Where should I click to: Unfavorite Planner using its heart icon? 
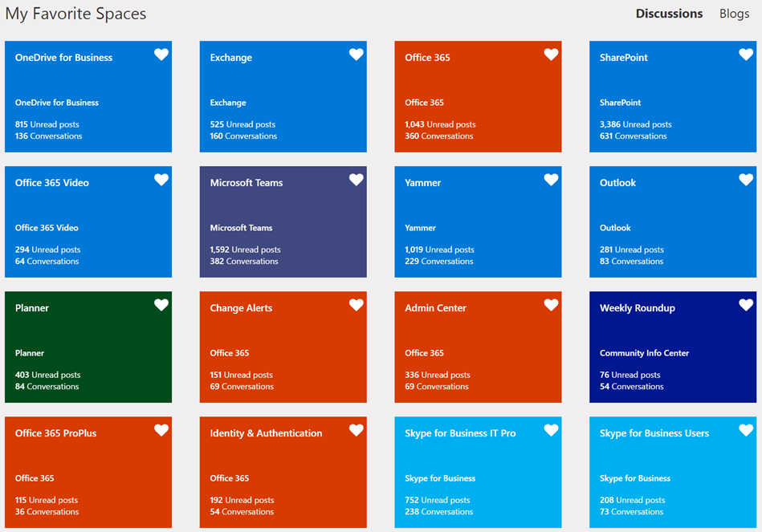161,305
